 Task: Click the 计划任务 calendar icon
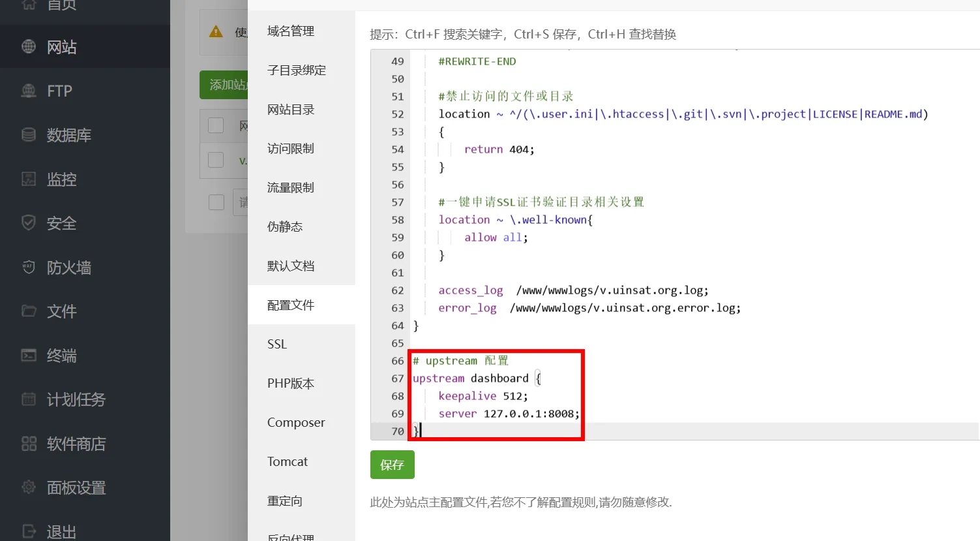point(29,399)
